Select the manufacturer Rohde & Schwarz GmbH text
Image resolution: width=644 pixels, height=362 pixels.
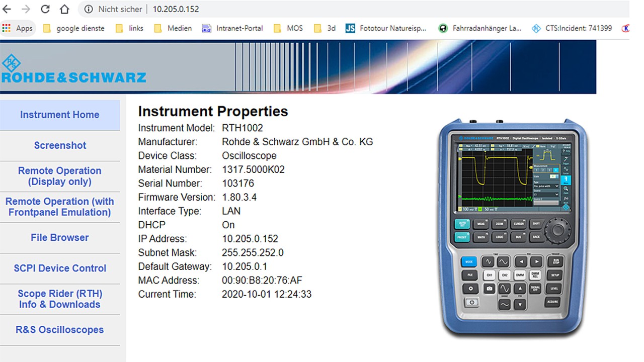click(297, 142)
